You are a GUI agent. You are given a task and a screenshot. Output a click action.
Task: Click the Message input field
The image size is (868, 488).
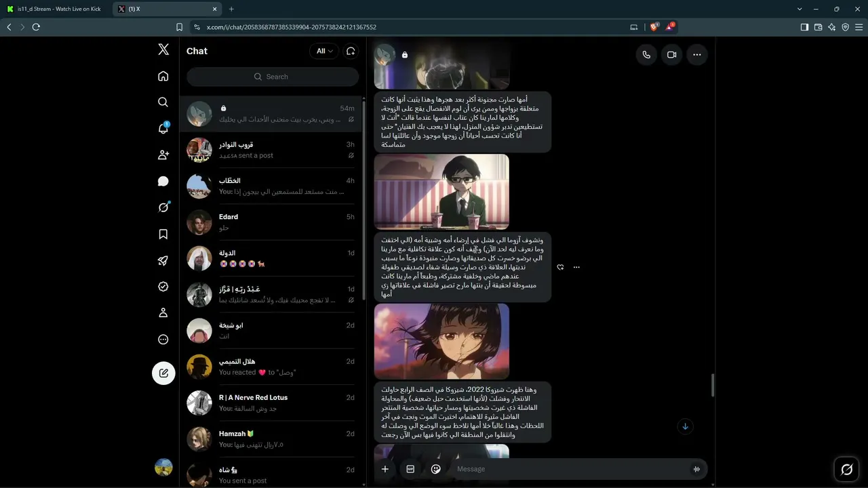570,469
